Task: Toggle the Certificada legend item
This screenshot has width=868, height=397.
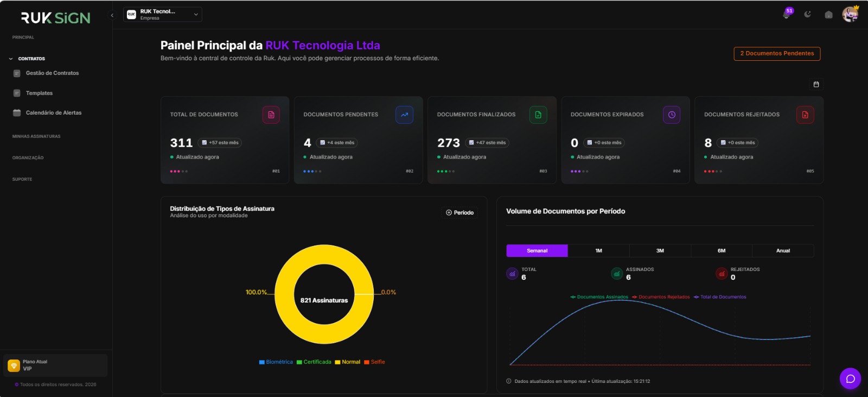Action: point(314,362)
